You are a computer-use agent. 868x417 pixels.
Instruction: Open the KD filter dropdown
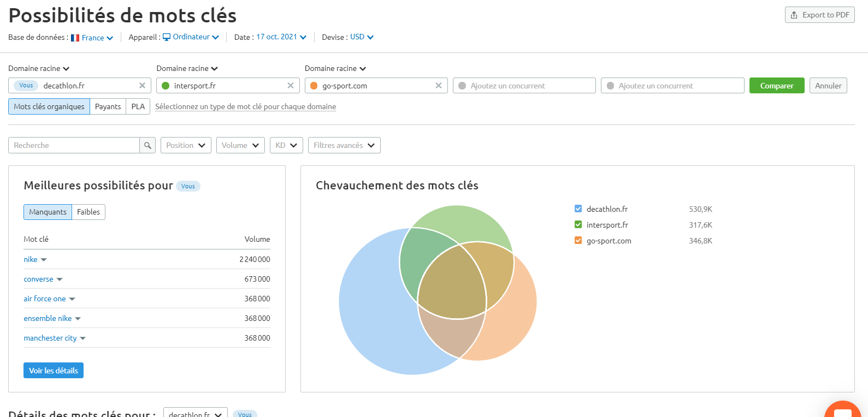click(x=286, y=145)
